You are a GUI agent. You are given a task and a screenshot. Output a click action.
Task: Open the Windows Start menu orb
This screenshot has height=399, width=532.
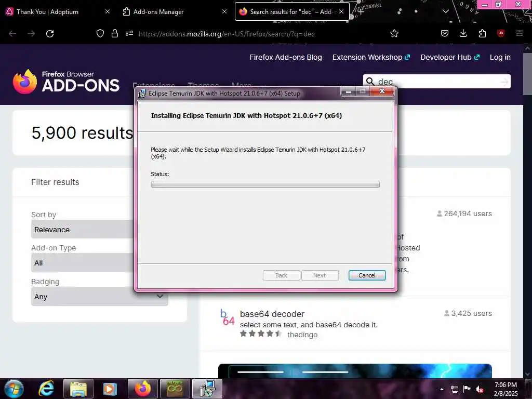[x=14, y=389]
